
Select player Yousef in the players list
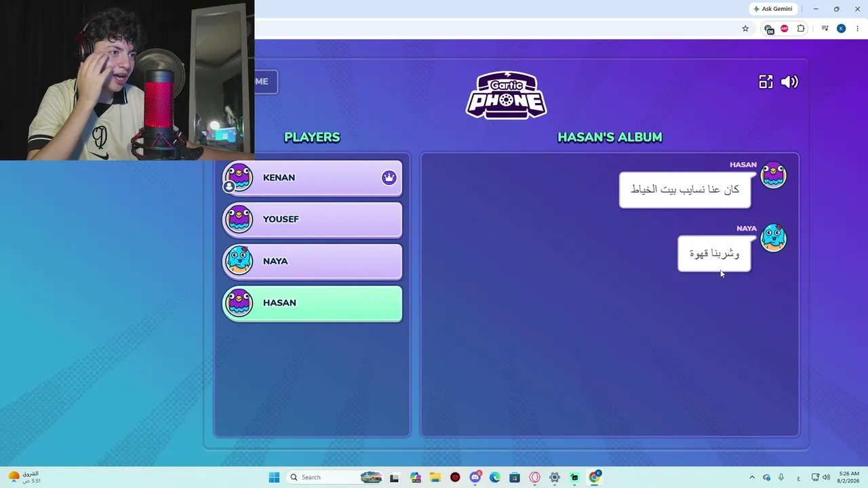[313, 220]
